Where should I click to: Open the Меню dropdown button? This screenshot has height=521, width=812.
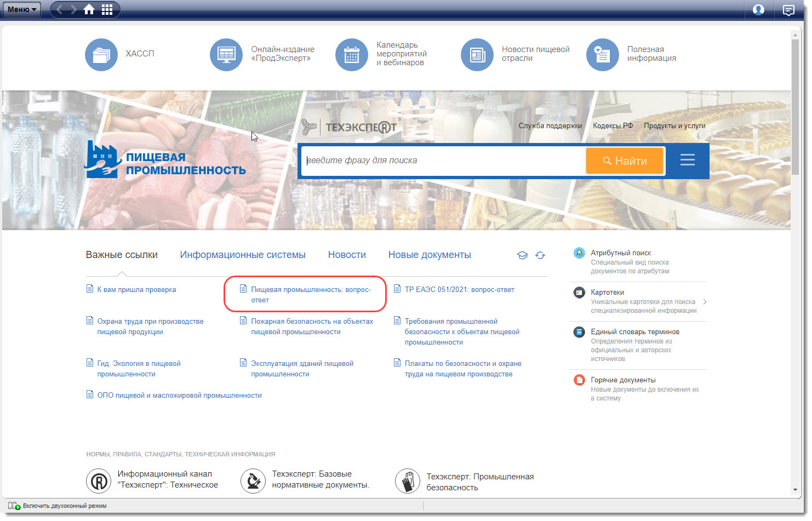[22, 9]
